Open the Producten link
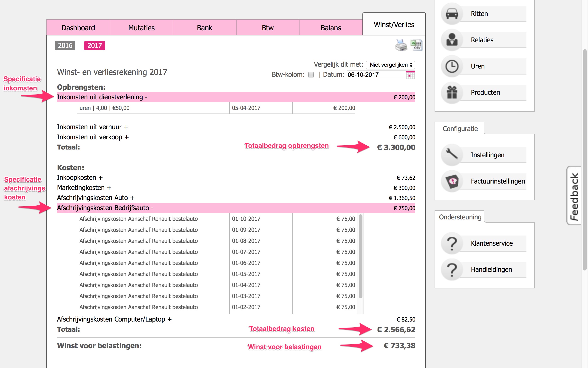The width and height of the screenshot is (588, 368). (485, 92)
